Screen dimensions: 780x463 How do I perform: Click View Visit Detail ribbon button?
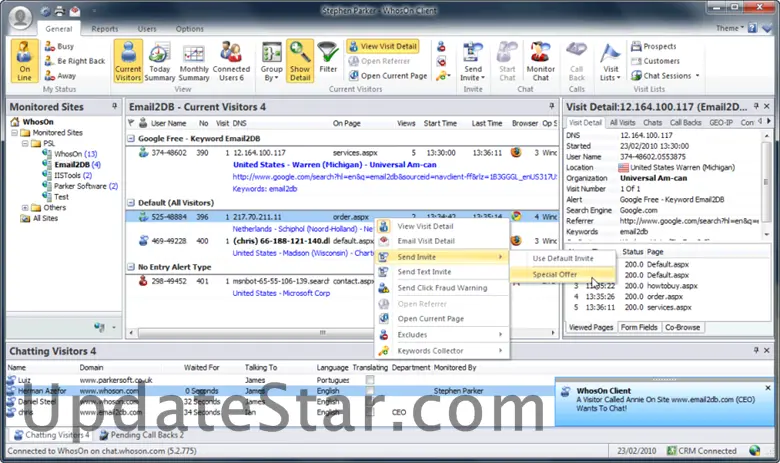click(383, 46)
